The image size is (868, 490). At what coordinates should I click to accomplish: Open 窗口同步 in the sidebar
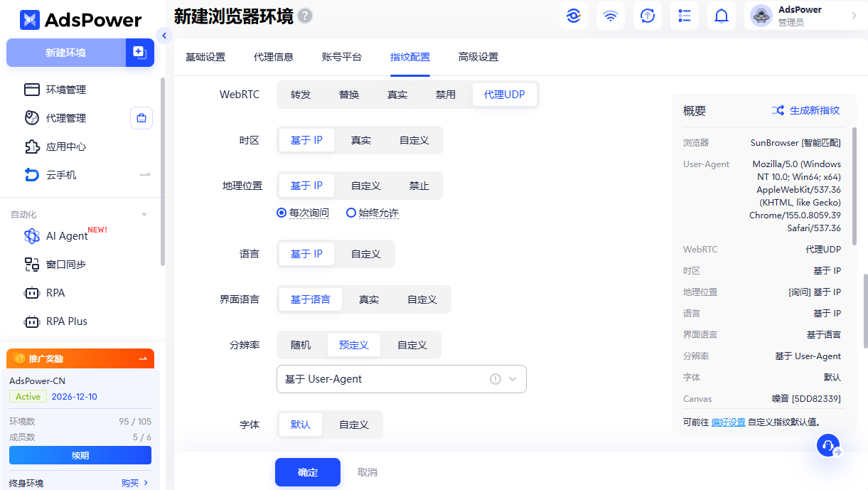click(65, 265)
